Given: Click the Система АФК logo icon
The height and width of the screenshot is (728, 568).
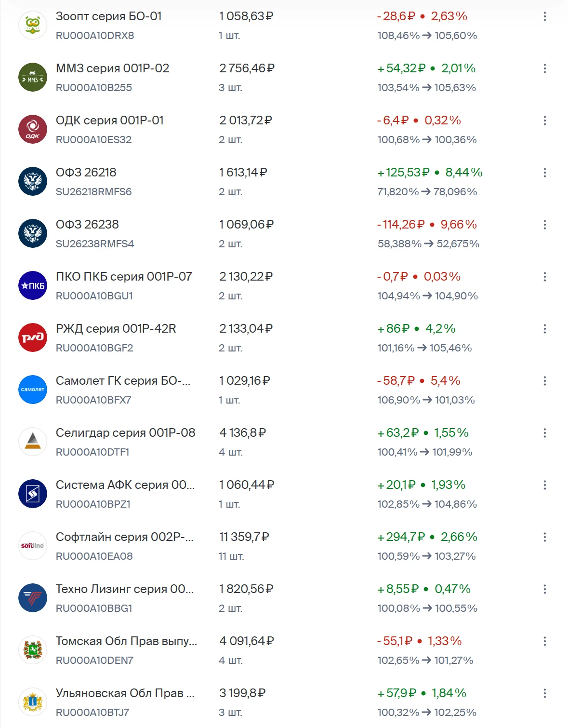Looking at the screenshot, I should coord(33,494).
